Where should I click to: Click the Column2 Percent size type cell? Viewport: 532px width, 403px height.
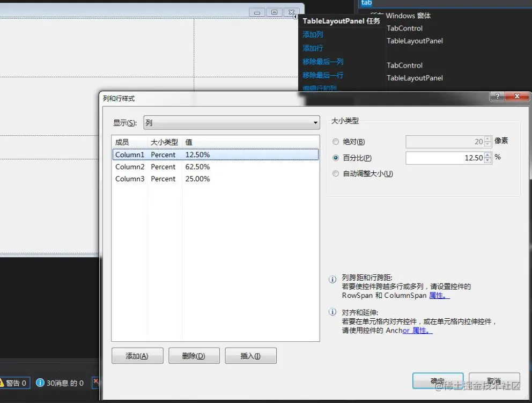(x=163, y=167)
